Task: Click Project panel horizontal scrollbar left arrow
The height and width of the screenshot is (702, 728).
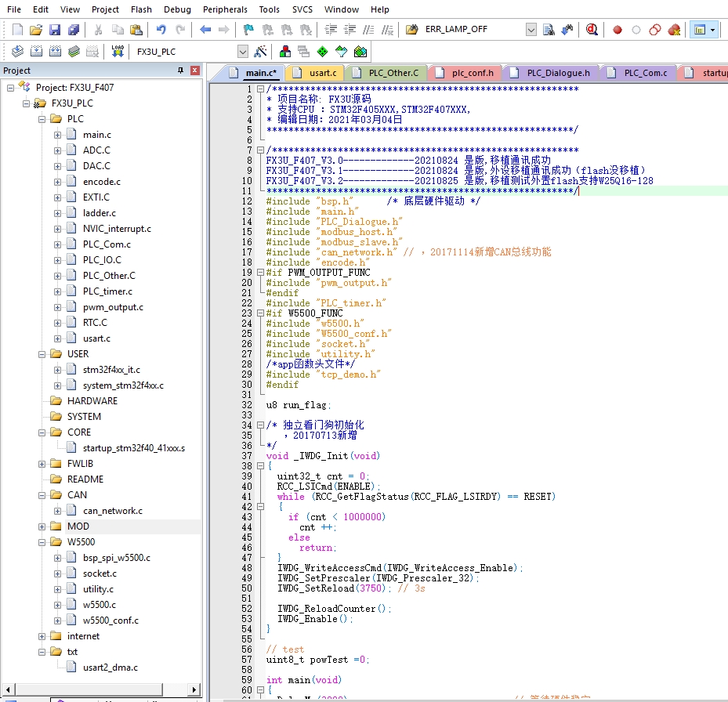Action: [x=8, y=689]
